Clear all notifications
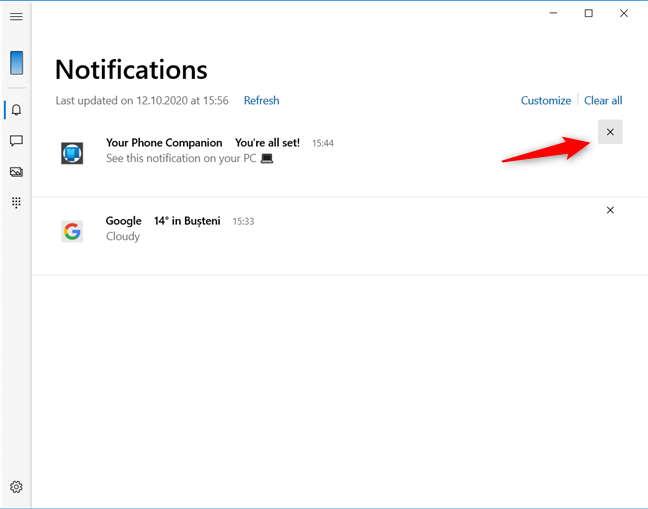 [603, 100]
